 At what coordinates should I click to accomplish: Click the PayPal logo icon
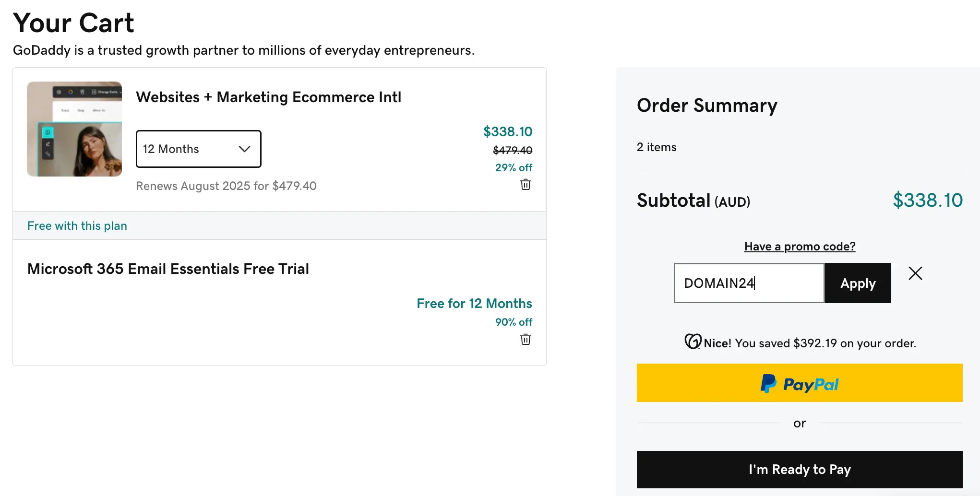point(768,384)
